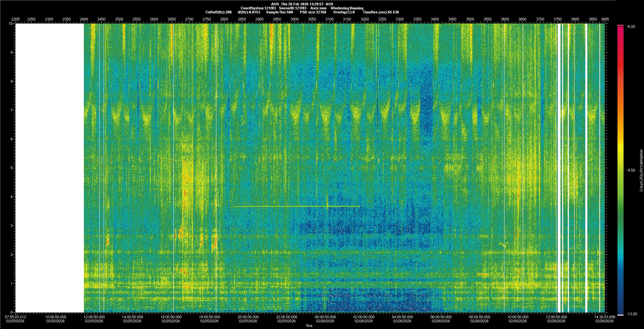The image size is (644, 329).
Task: Click the top axis tick label 2400
Action: click(x=84, y=19)
